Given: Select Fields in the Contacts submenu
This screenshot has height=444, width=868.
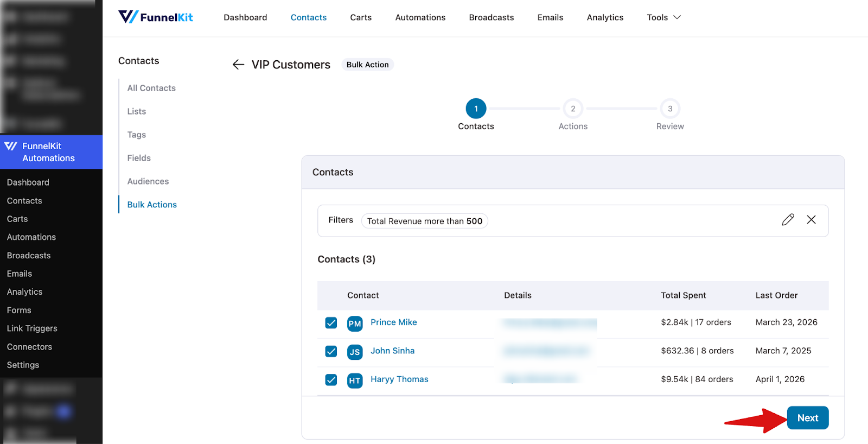Looking at the screenshot, I should pos(139,158).
